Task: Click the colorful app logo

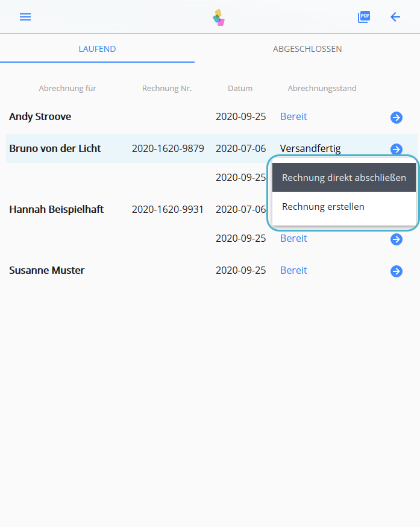Action: click(219, 17)
